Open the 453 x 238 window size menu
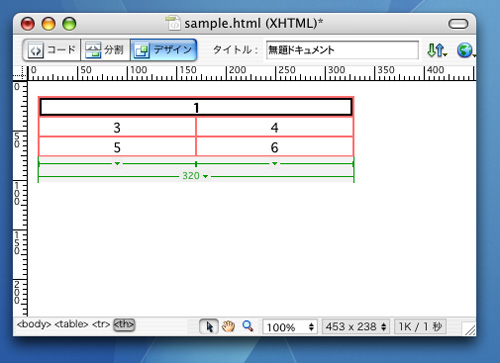The height and width of the screenshot is (363, 500). point(356,327)
